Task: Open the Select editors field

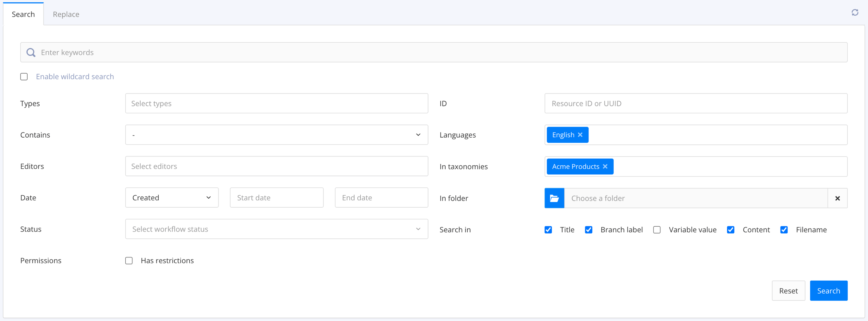Action: (x=276, y=166)
